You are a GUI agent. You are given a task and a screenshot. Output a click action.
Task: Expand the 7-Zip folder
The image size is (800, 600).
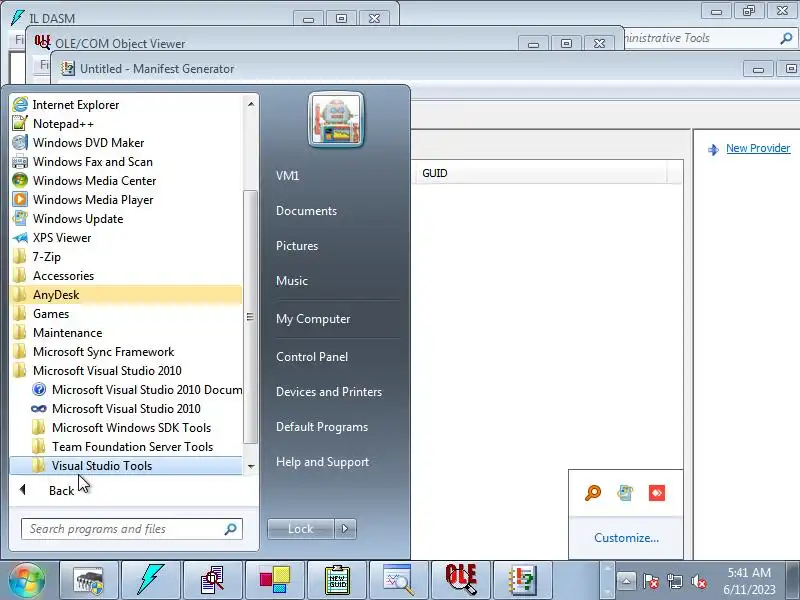(126, 257)
